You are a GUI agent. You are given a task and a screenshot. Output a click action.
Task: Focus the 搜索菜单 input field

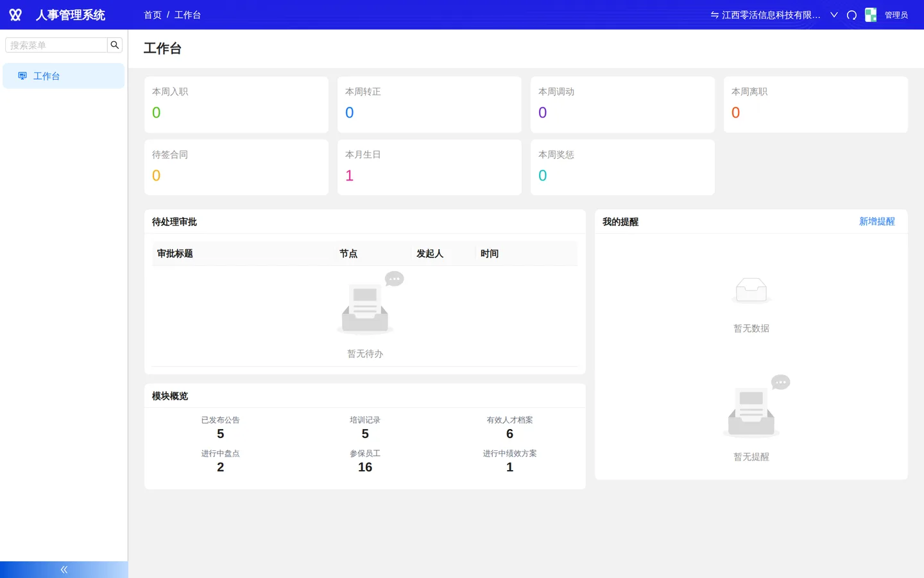56,45
